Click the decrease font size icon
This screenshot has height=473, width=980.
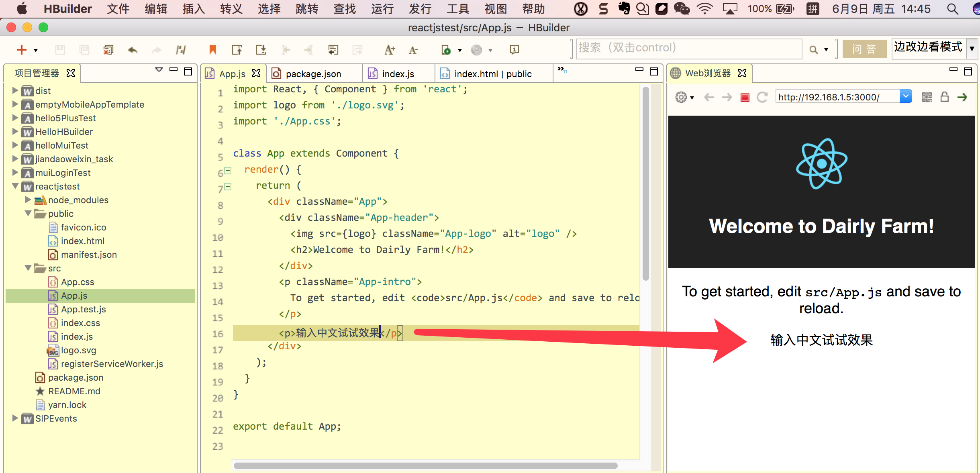413,50
